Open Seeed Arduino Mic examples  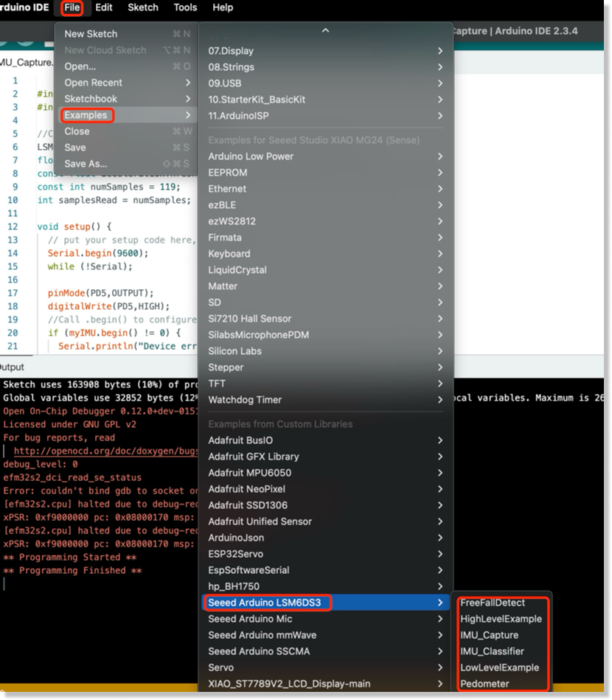coord(325,619)
